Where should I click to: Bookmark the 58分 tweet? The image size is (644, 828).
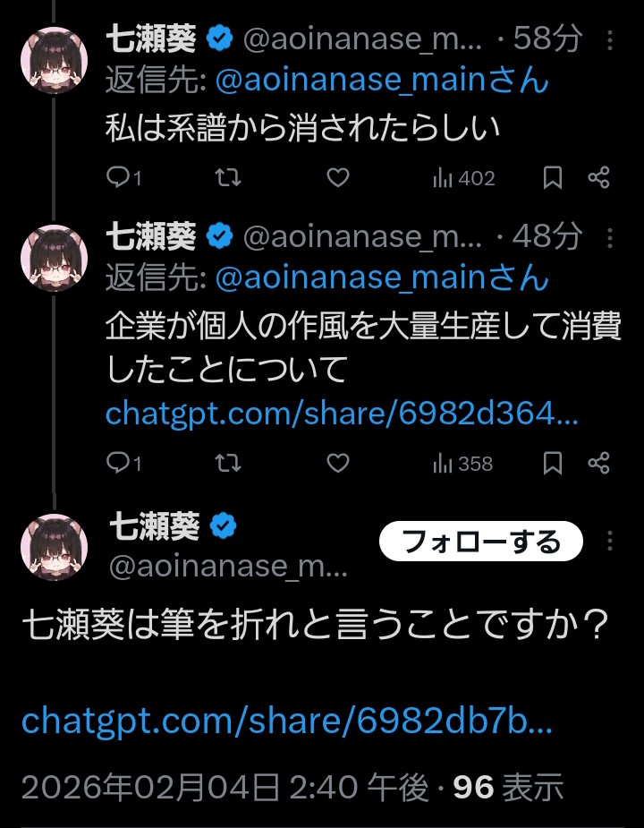pos(553,178)
